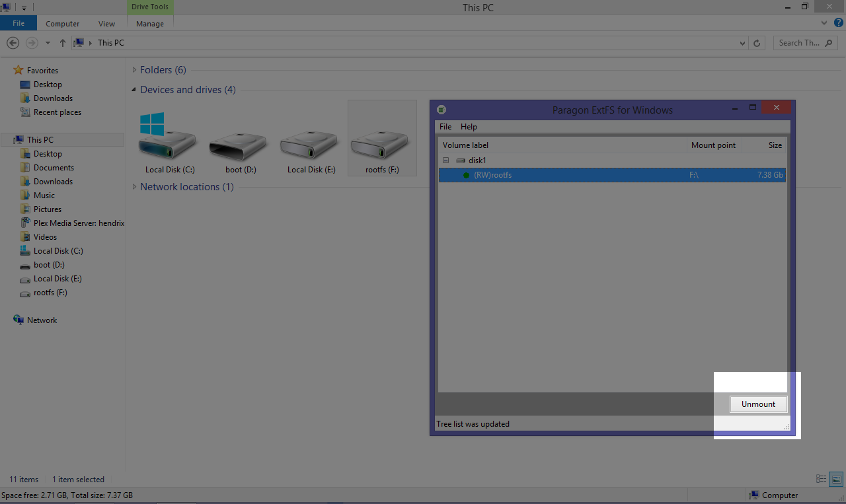846x504 pixels.
Task: Click Network in navigation pane
Action: pos(42,320)
